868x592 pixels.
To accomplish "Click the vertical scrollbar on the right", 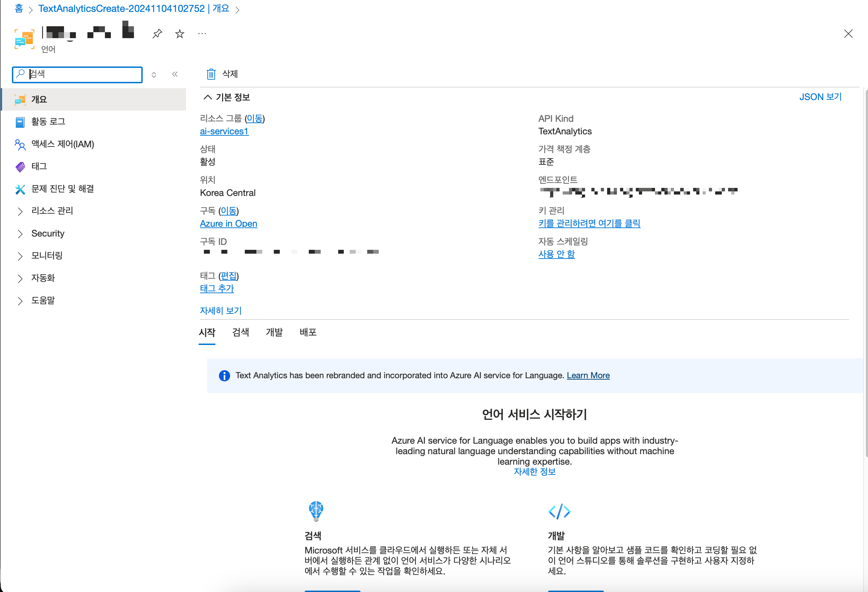I will pos(866,262).
